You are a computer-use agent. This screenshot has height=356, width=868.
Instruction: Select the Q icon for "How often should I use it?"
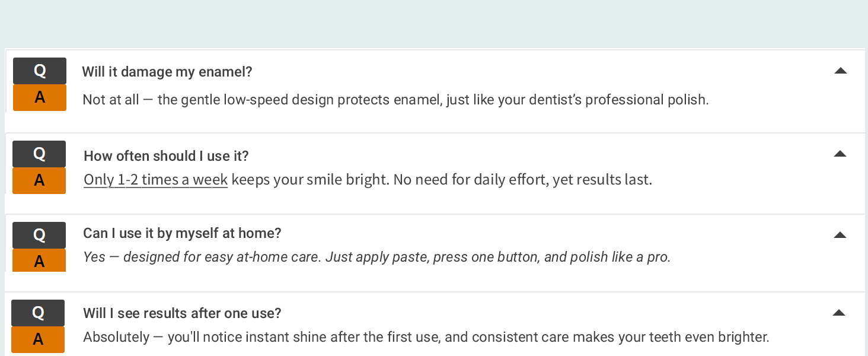point(39,154)
